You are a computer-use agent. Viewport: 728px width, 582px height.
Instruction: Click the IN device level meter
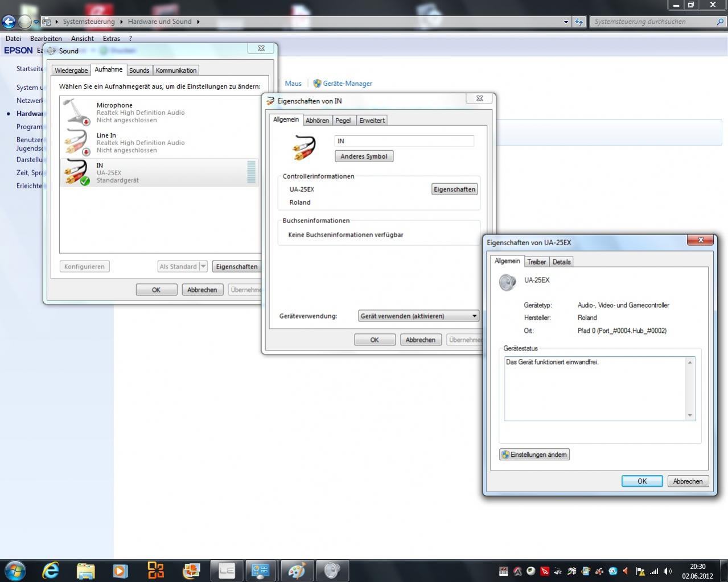[251, 172]
